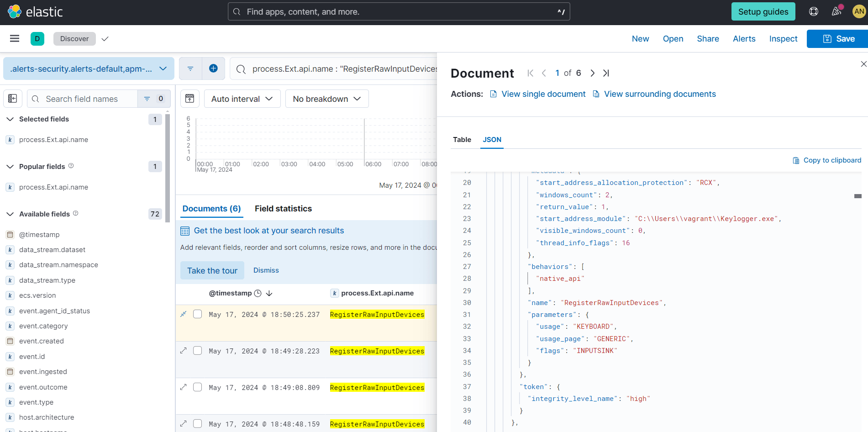Collapse the fields sidebar with its panel icon
Image resolution: width=868 pixels, height=432 pixels.
(x=12, y=98)
